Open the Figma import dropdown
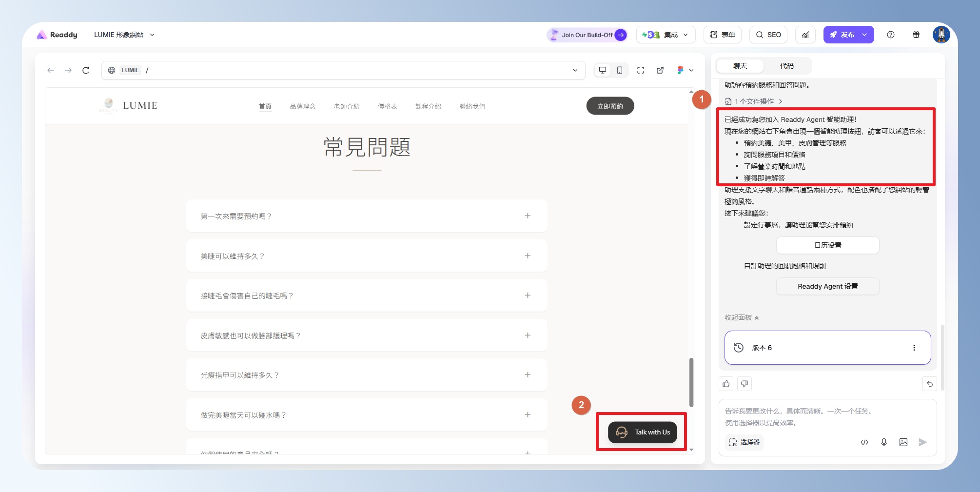The image size is (980, 492). click(x=685, y=70)
